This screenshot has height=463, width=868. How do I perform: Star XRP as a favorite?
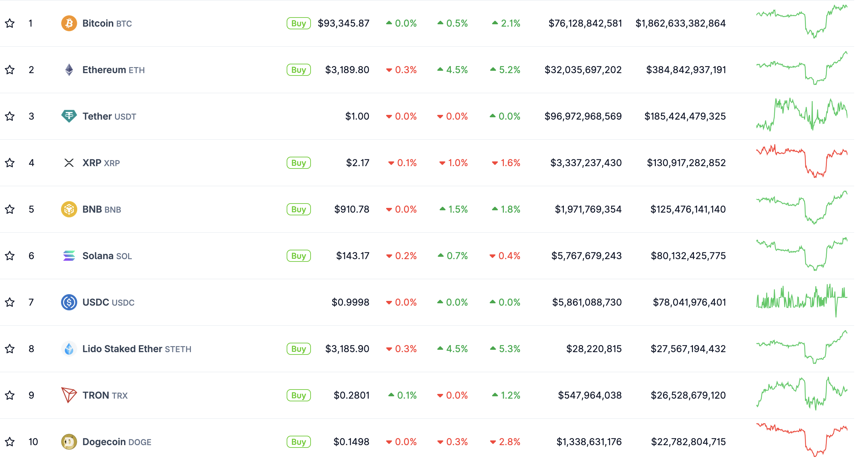[x=10, y=163]
